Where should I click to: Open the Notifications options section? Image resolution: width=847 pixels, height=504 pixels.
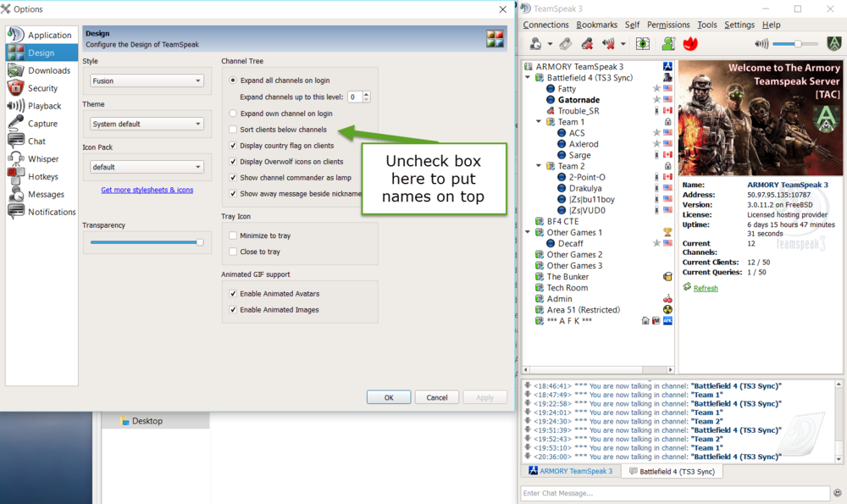click(x=42, y=212)
